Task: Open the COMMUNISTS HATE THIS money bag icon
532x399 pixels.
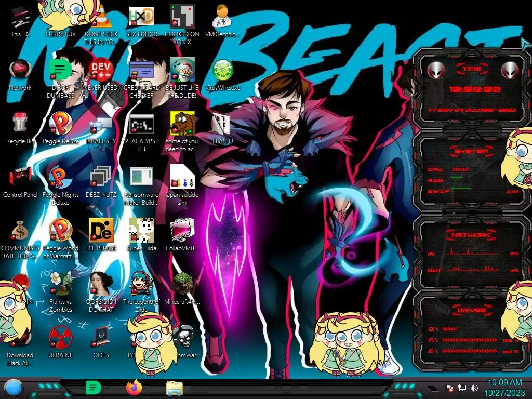Action: [20, 240]
